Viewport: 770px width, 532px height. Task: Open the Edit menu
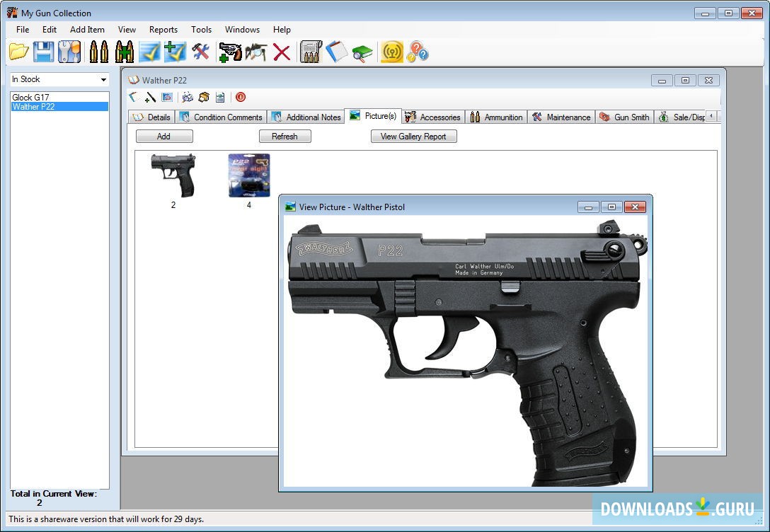pyautogui.click(x=49, y=30)
